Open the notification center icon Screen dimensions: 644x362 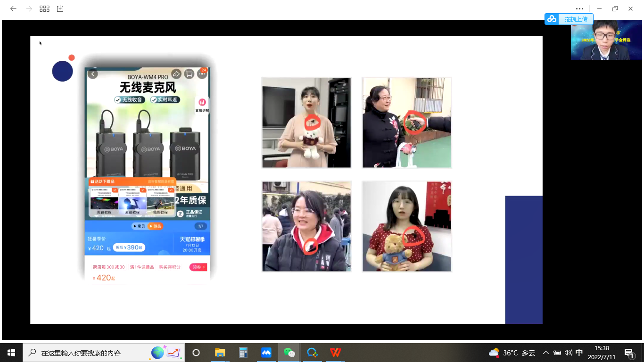(629, 353)
